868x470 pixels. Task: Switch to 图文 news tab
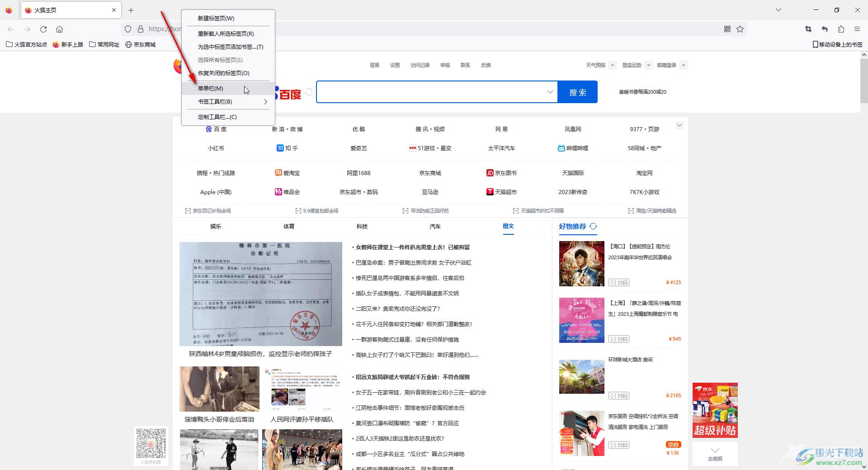[508, 226]
